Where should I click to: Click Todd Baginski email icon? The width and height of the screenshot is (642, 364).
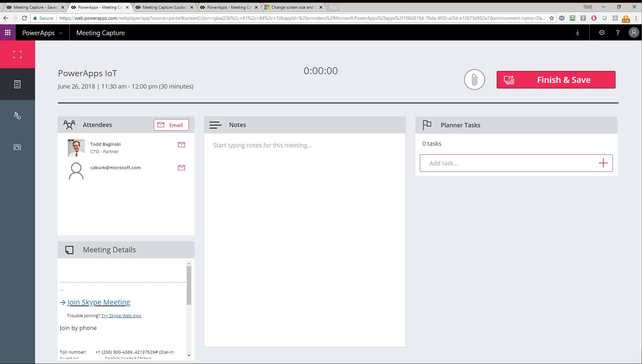(x=181, y=145)
